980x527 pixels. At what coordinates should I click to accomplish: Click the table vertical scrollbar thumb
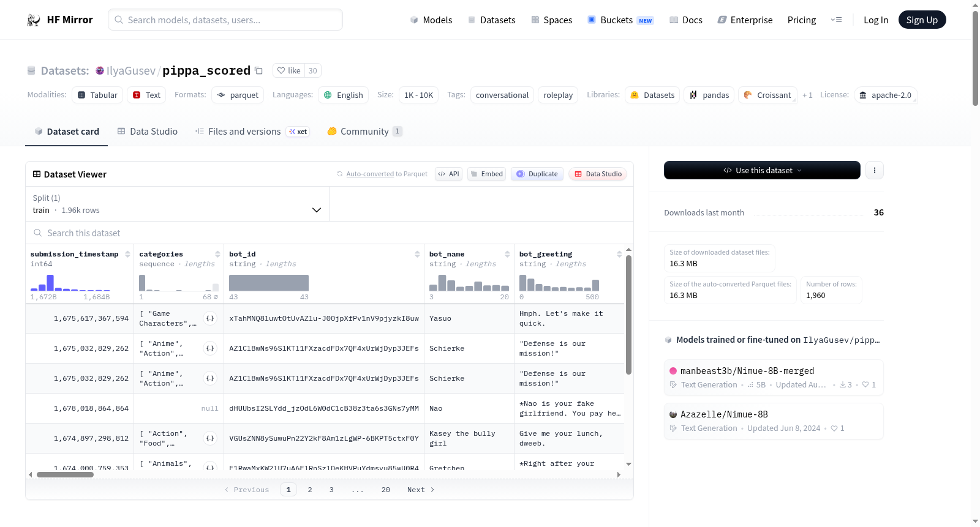(628, 315)
